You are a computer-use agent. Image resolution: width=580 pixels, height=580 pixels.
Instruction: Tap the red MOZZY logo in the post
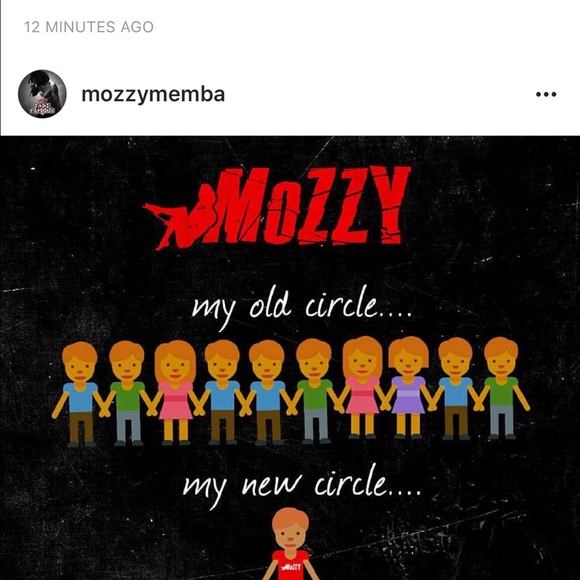[277, 208]
